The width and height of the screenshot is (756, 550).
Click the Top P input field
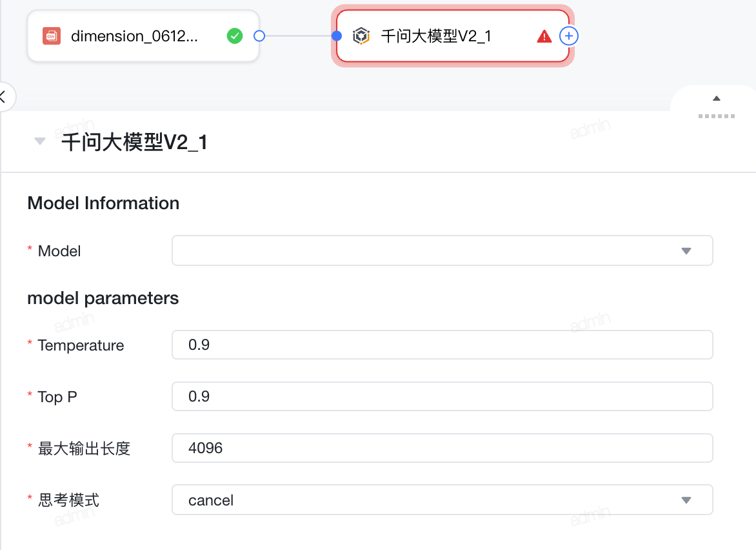442,396
